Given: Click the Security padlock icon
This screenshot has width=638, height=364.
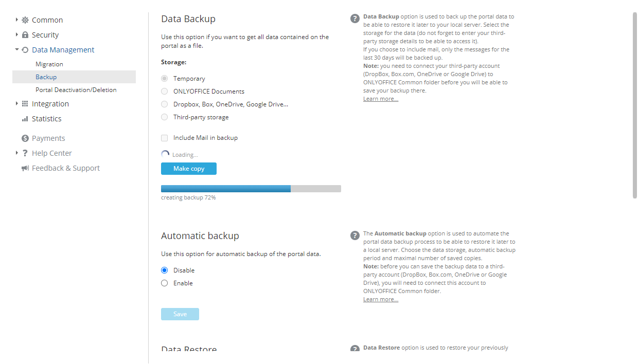Looking at the screenshot, I should [x=24, y=34].
